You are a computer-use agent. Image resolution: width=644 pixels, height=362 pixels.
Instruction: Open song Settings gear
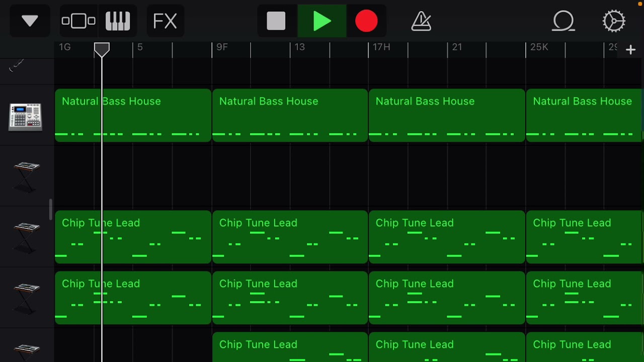[614, 21]
